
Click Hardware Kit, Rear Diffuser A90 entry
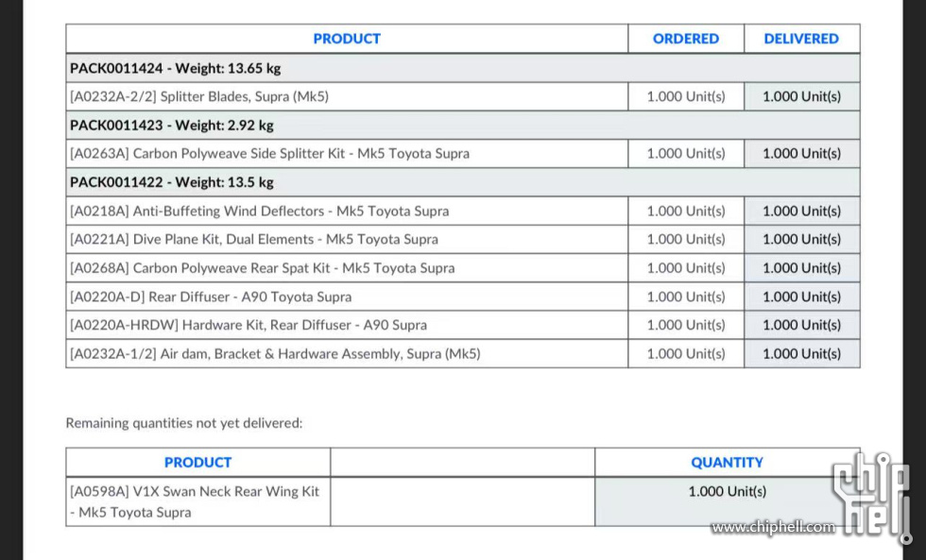pyautogui.click(x=248, y=325)
